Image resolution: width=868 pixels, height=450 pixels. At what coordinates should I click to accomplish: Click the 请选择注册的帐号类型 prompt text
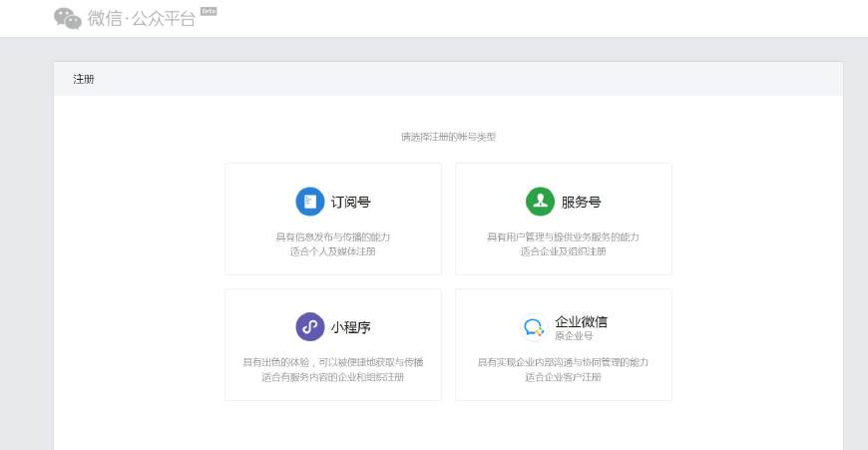(448, 137)
